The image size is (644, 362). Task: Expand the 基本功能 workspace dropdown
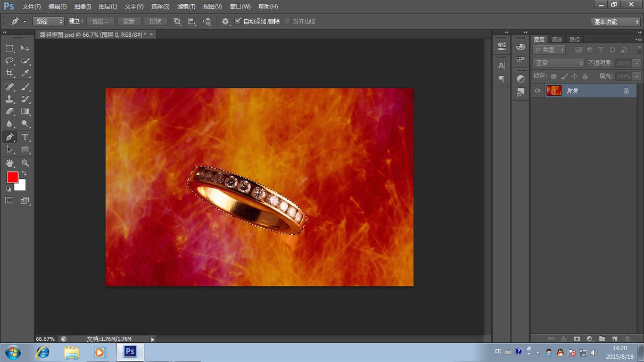pyautogui.click(x=616, y=22)
